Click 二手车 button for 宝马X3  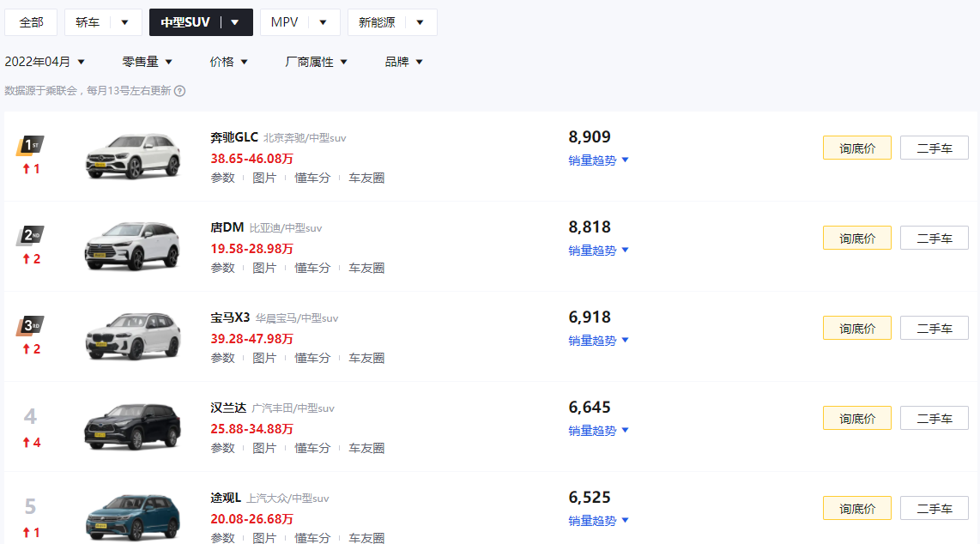[x=935, y=328]
